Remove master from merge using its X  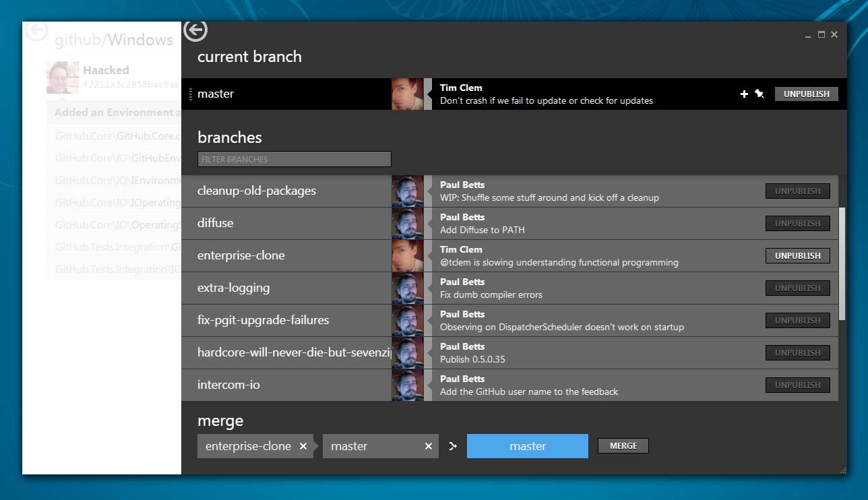click(x=429, y=445)
